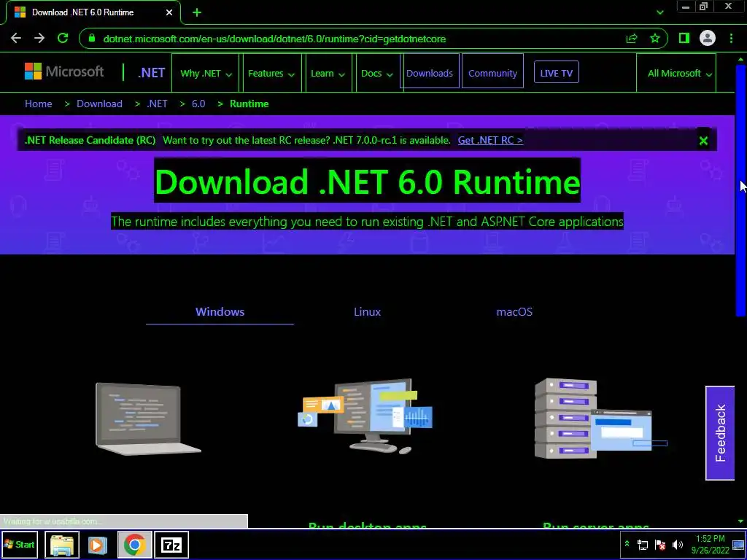The width and height of the screenshot is (747, 560).
Task: Share this page using the share icon
Action: (632, 39)
